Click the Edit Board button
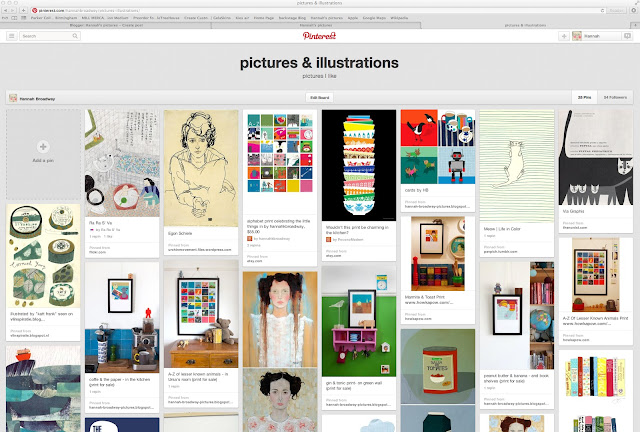Screen dimensions: 640x432 320,98
